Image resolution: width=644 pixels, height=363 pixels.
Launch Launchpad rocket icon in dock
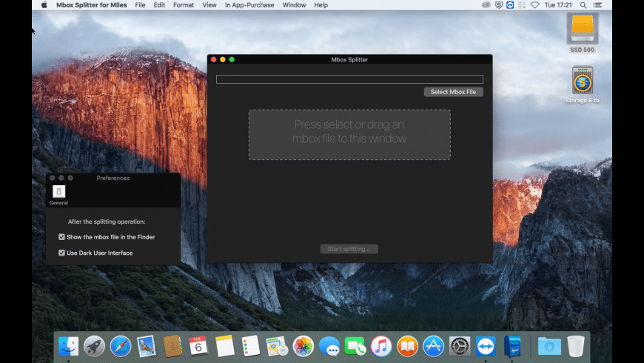coord(95,346)
